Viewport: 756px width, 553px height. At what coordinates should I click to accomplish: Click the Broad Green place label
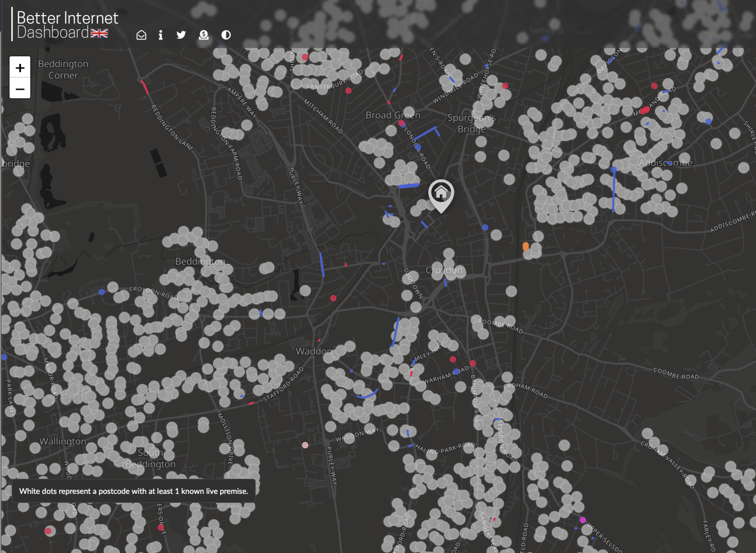coord(393,115)
